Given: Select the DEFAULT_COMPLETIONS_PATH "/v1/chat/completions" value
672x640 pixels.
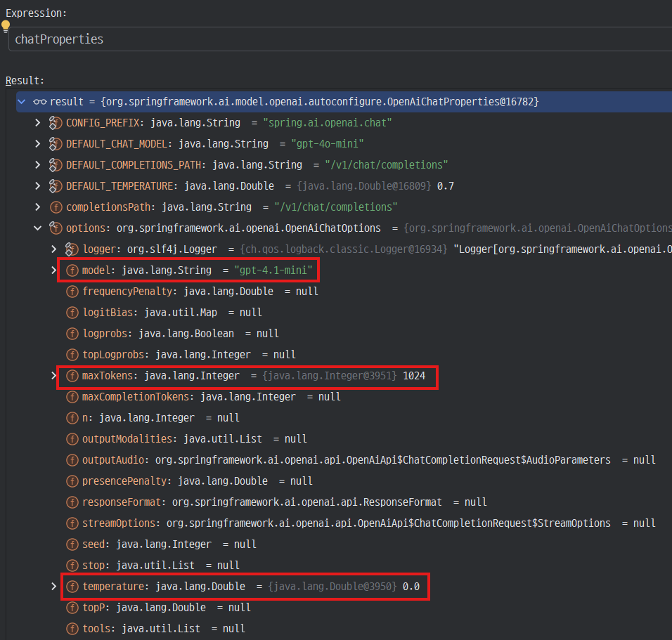Looking at the screenshot, I should click(387, 164).
